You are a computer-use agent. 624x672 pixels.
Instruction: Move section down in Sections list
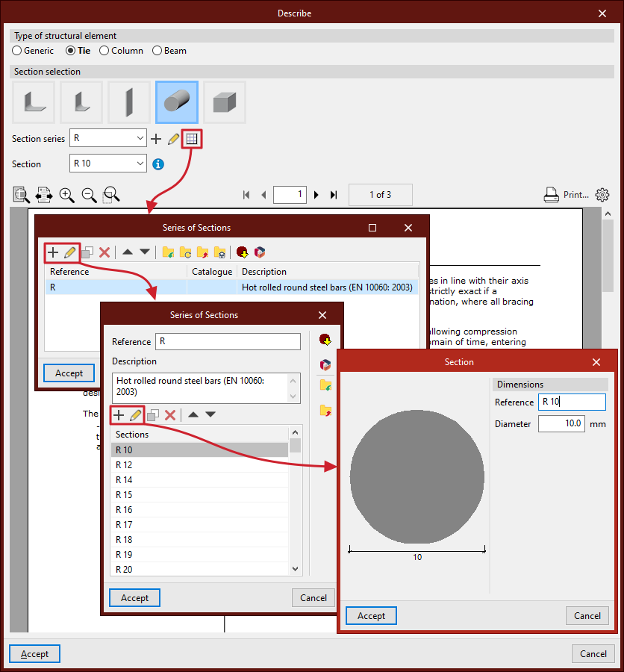pyautogui.click(x=210, y=414)
